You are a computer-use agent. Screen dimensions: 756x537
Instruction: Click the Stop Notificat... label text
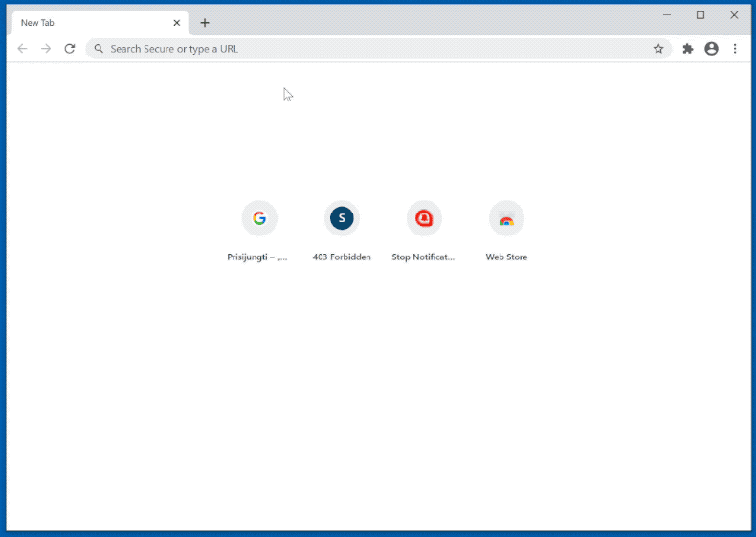423,257
